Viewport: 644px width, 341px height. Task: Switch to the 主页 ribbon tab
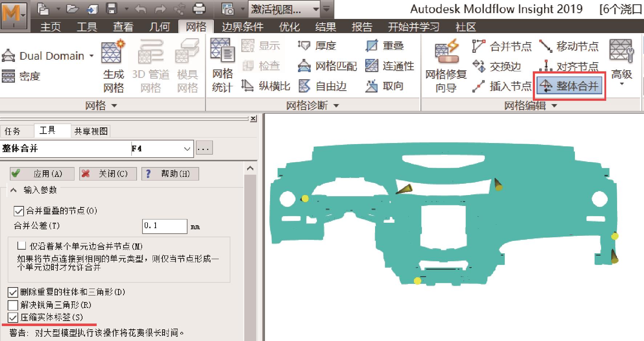(x=50, y=27)
